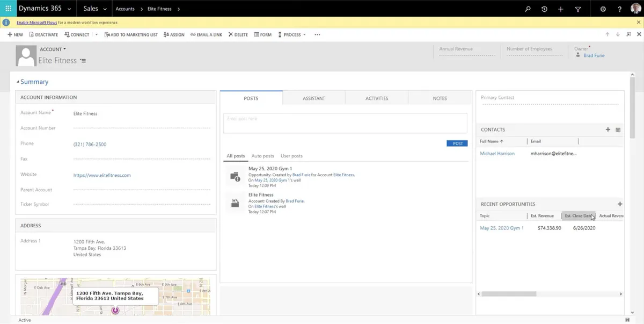
Task: Open the Dynamics 365 app launcher waffle
Action: 8,9
